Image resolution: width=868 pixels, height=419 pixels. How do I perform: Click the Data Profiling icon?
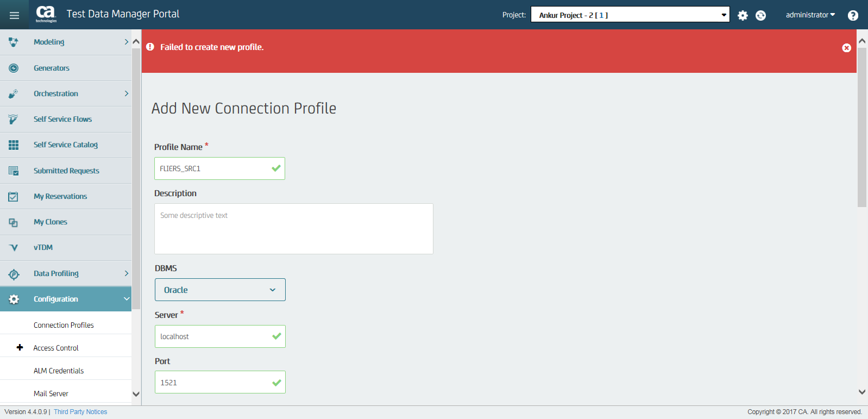(13, 273)
